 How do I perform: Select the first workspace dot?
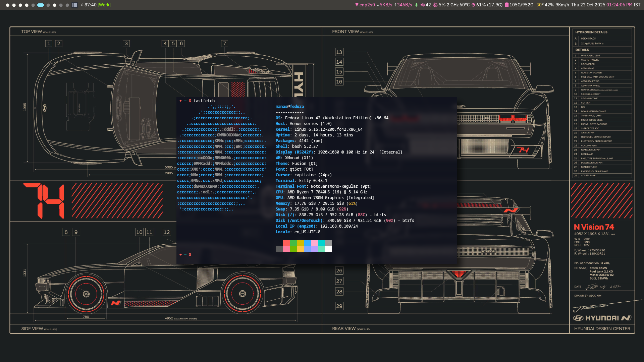(8, 5)
